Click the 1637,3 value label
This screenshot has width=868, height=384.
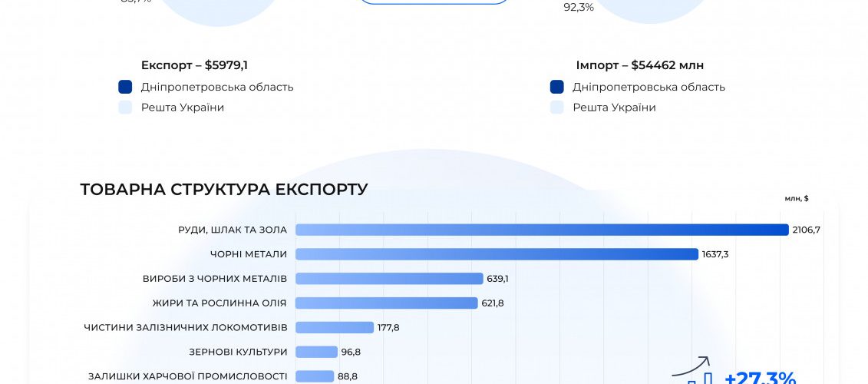tap(715, 254)
